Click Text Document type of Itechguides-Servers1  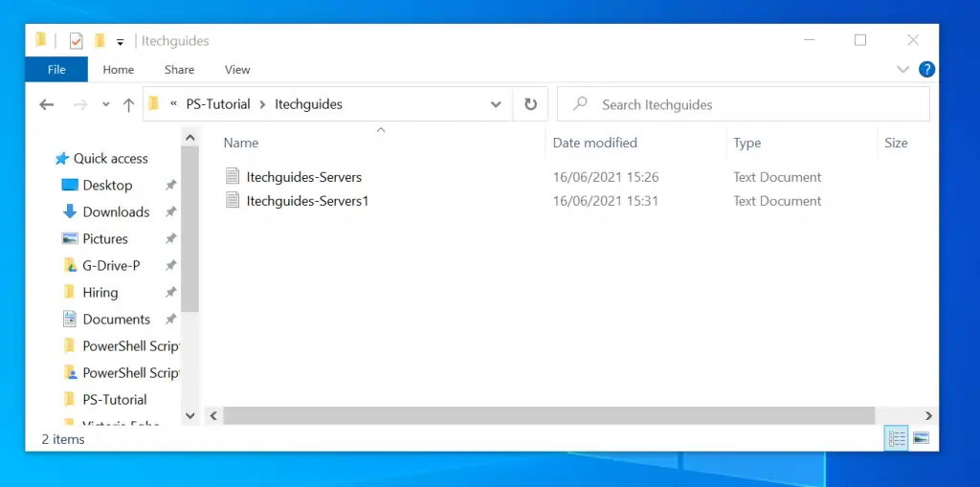coord(777,201)
